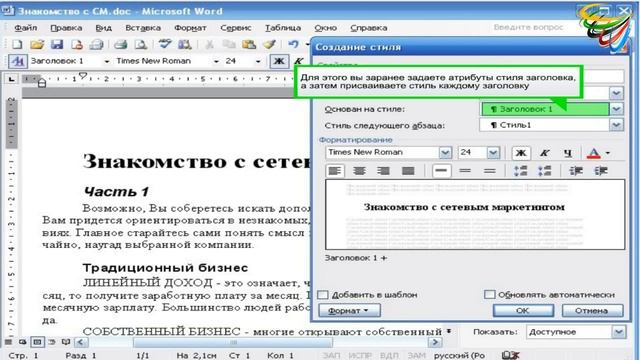Decrease indent in the style dialog

pyautogui.click(x=576, y=171)
